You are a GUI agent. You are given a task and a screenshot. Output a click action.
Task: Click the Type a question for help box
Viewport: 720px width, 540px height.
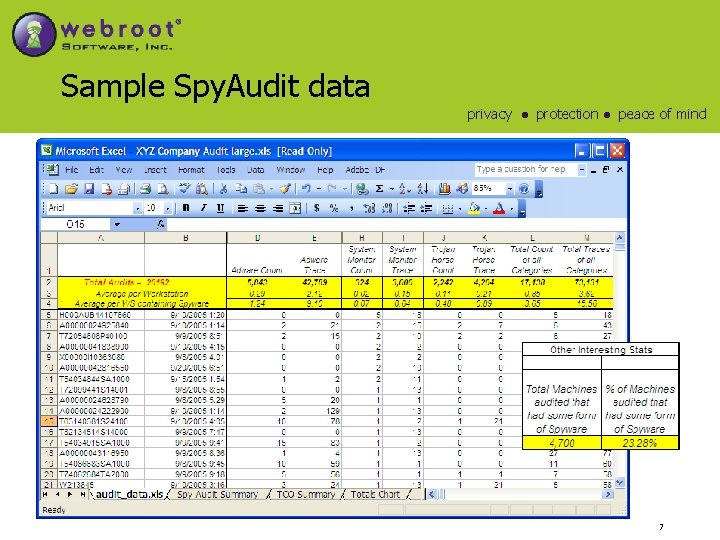(525, 169)
